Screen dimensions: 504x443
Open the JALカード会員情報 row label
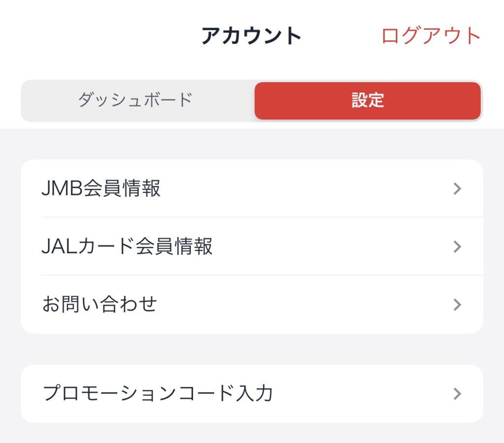(127, 246)
